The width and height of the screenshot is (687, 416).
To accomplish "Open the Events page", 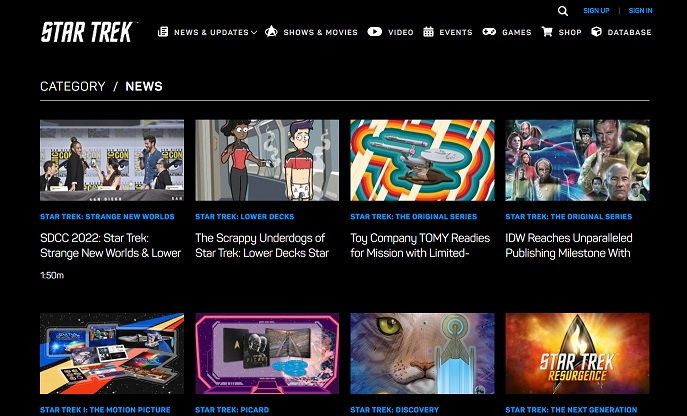I will (456, 32).
